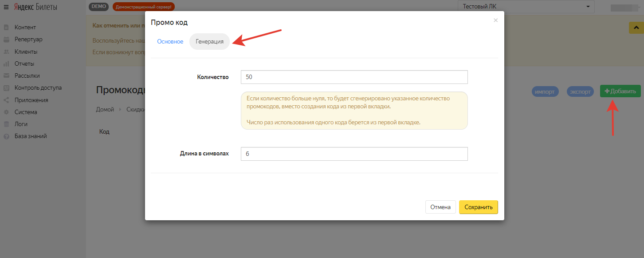Click the Отчеты chart icon

[6, 64]
